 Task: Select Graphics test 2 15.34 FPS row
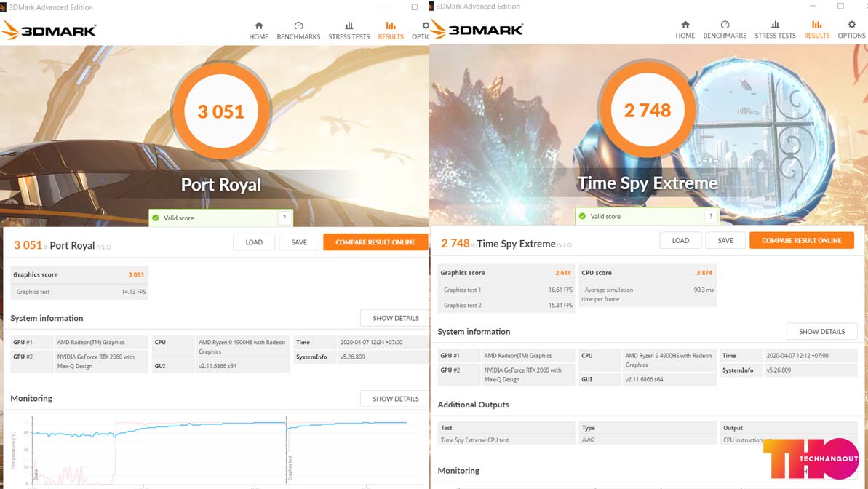(x=506, y=306)
